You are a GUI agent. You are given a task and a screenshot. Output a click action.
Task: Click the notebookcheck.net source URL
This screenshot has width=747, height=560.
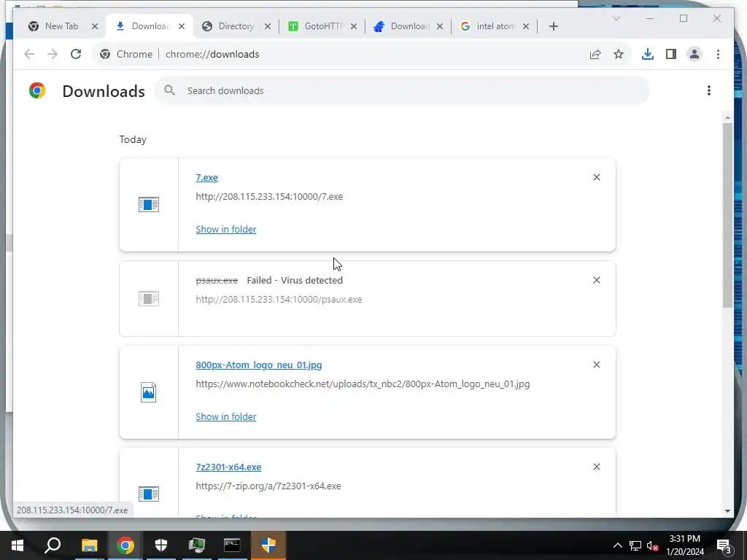[x=363, y=384]
